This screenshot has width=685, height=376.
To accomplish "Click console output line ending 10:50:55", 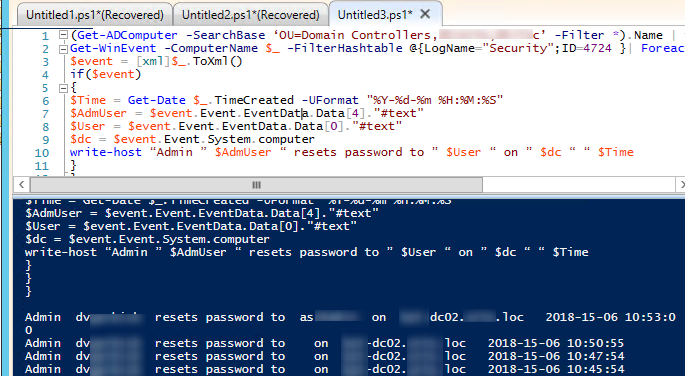I will click(324, 343).
